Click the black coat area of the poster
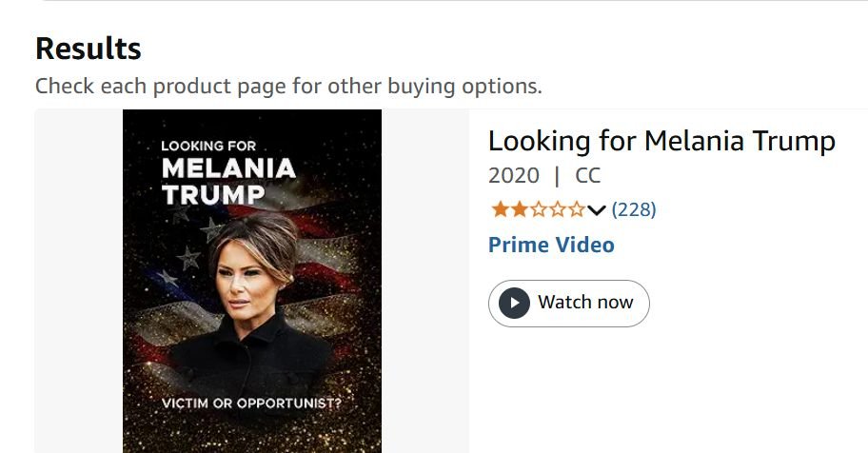This screenshot has height=453, width=868. pyautogui.click(x=252, y=357)
